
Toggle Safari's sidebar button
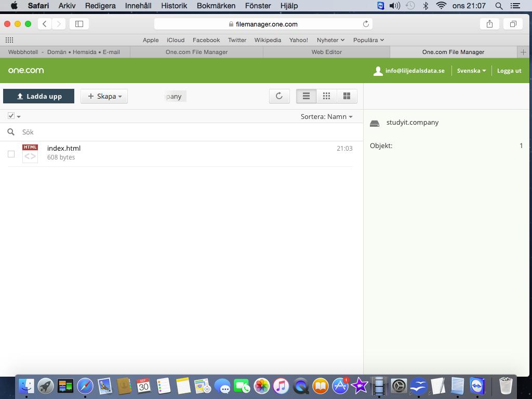[x=79, y=24]
